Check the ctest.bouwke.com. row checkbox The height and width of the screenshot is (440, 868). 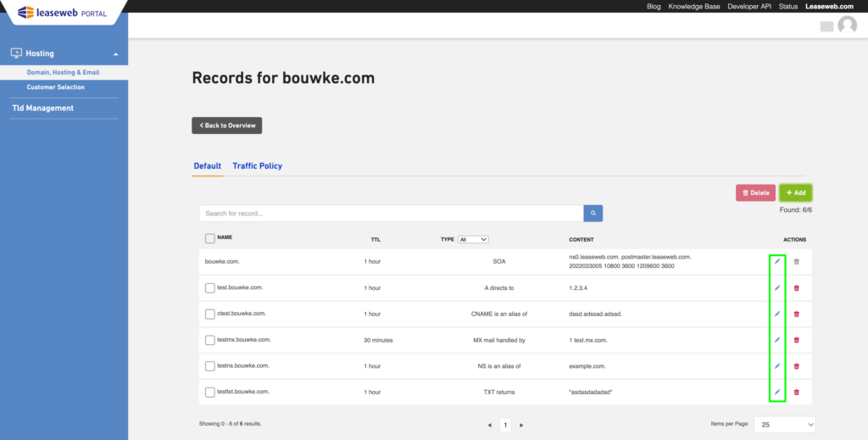(210, 314)
